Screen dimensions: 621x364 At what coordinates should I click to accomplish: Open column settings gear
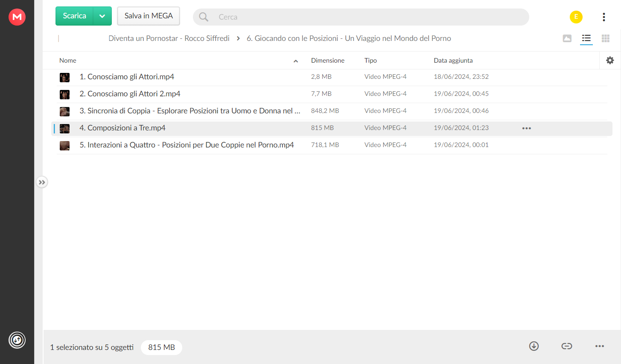tap(610, 61)
